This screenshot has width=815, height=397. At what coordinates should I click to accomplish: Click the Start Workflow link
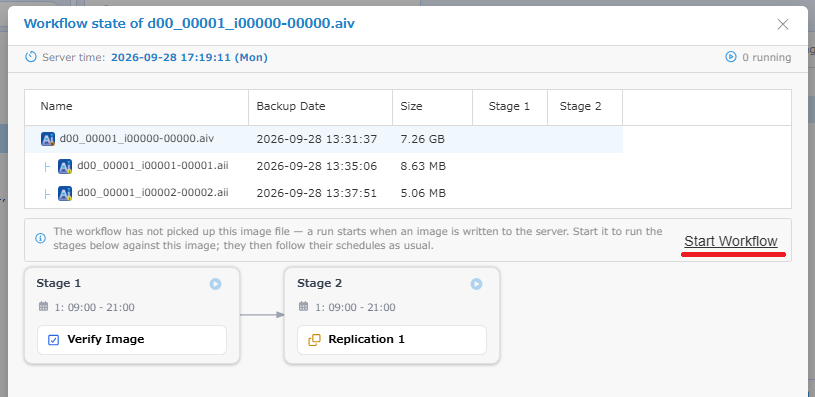(x=731, y=242)
